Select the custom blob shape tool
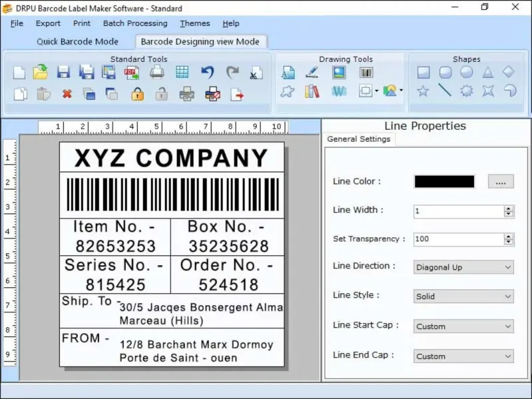Screen dimensions: 532x399 click(287, 91)
